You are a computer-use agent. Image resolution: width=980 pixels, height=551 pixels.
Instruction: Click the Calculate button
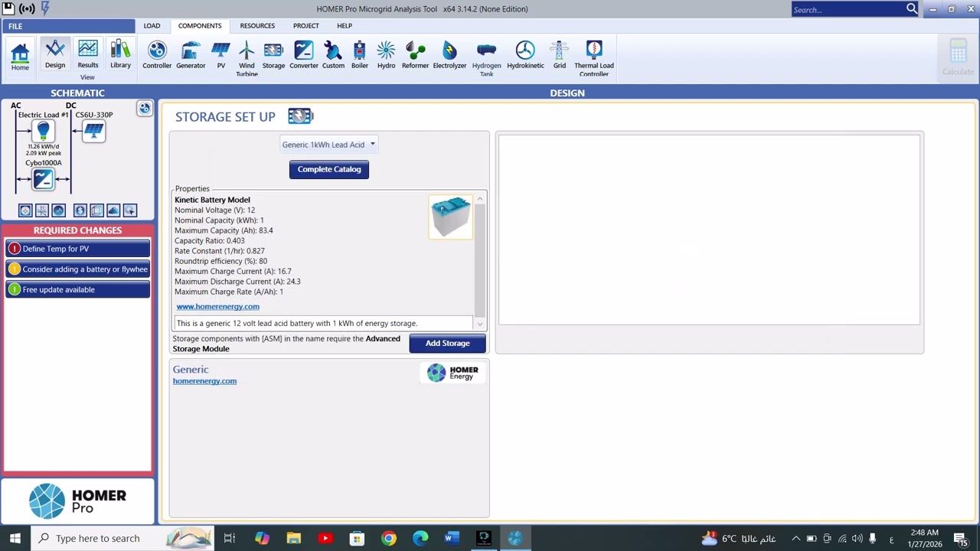(958, 57)
